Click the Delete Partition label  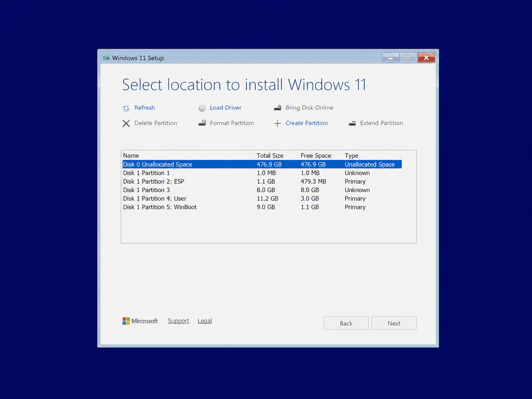[x=156, y=123]
